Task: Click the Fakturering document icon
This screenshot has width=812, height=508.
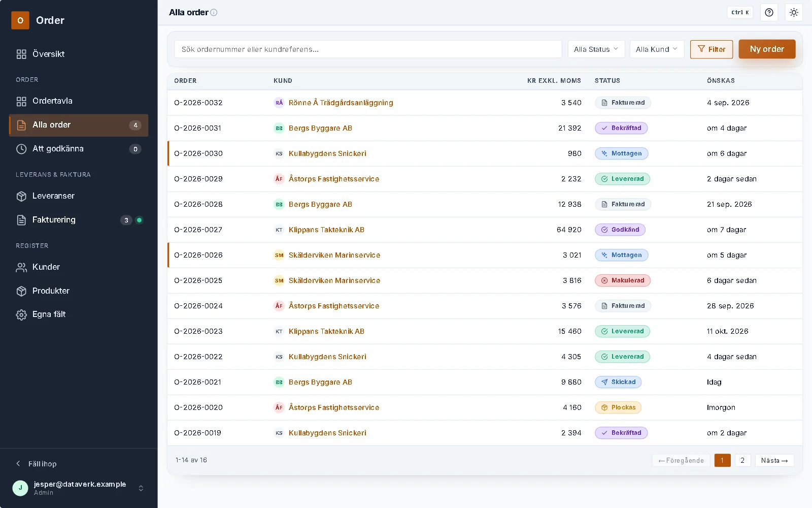Action: [x=21, y=220]
